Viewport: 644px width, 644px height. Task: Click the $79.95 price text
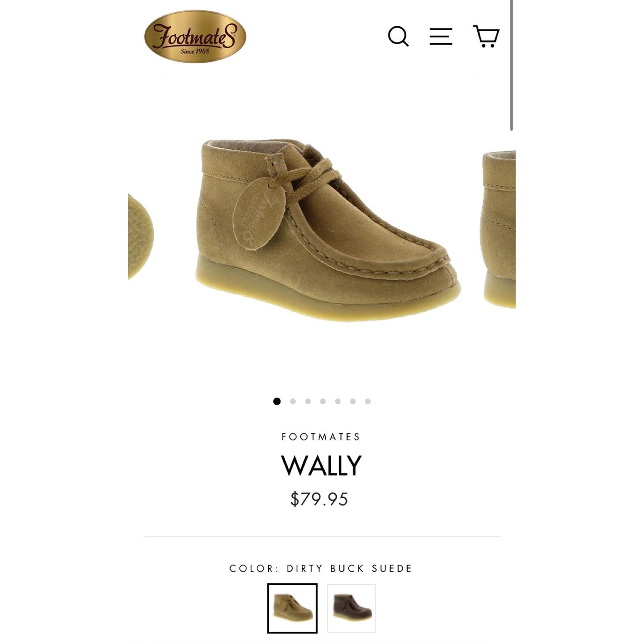click(x=319, y=499)
